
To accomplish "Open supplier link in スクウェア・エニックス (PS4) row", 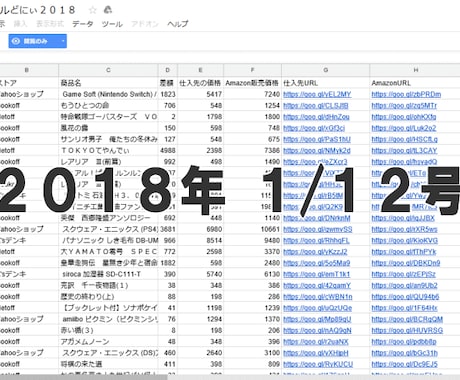I will pos(318,229).
